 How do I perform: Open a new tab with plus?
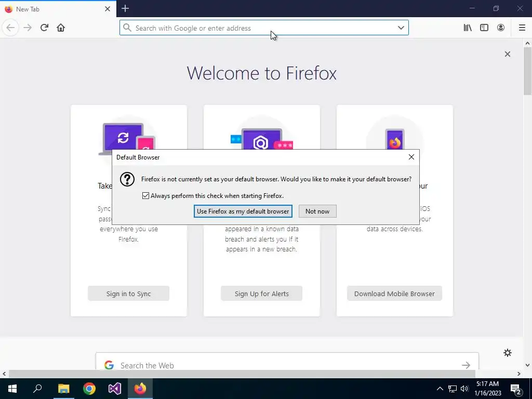[x=125, y=8]
